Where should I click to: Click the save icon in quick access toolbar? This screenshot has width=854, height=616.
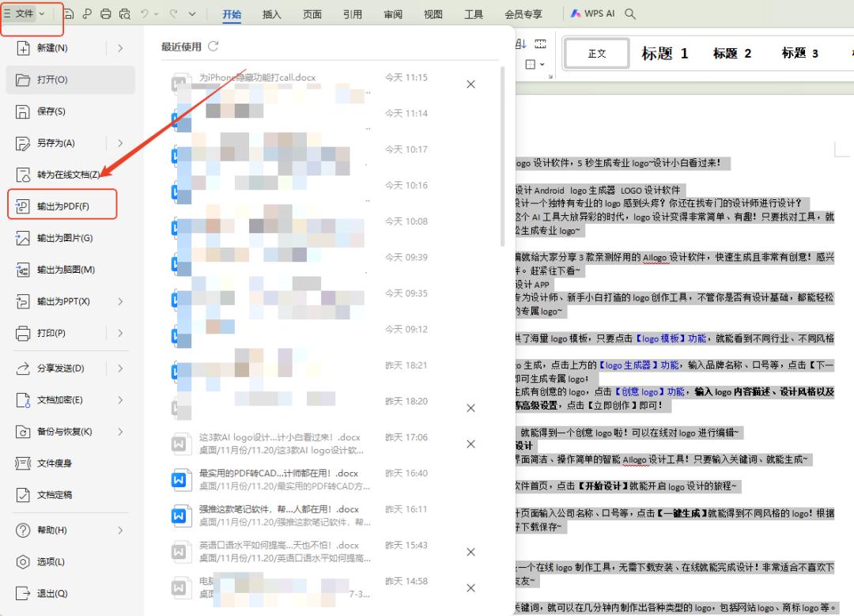[x=69, y=13]
